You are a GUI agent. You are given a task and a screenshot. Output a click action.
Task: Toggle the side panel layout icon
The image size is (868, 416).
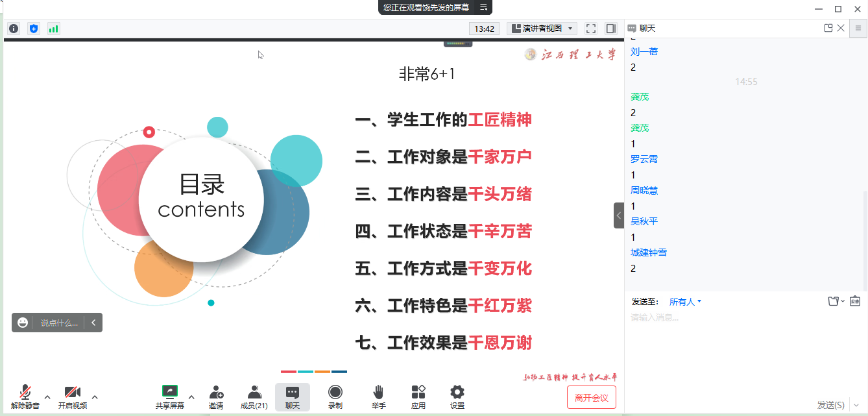point(610,29)
